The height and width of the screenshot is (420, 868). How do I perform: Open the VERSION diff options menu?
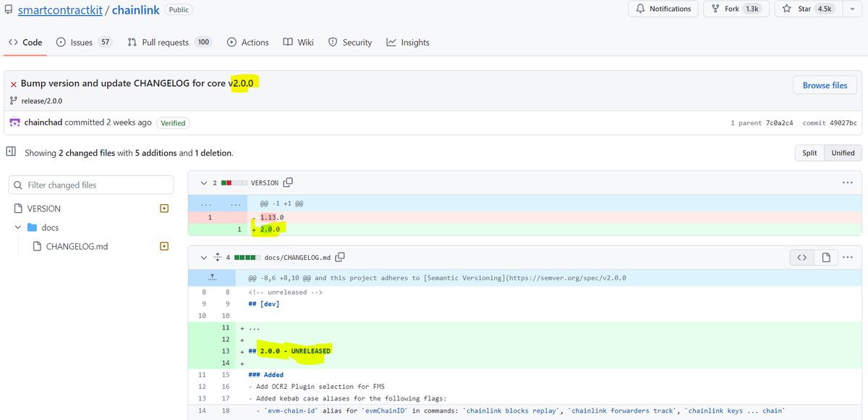(x=847, y=182)
